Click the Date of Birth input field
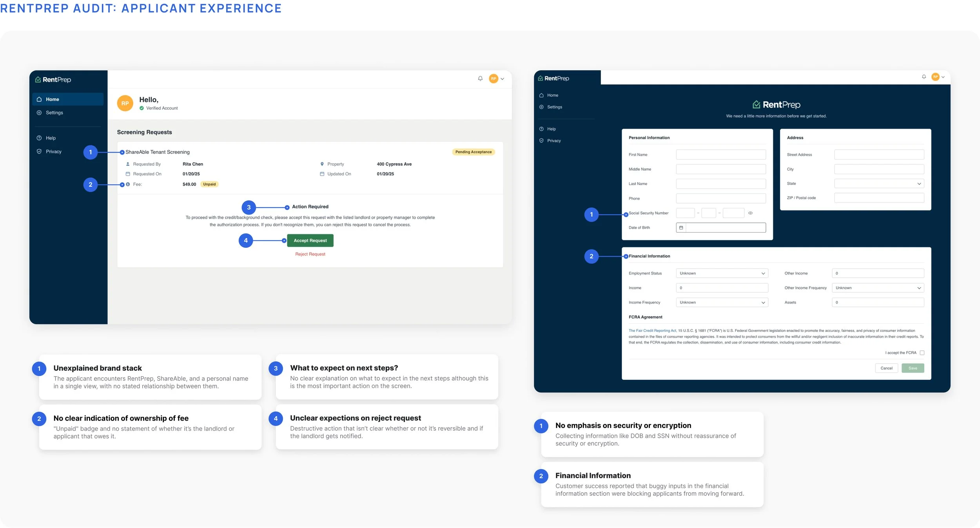Image resolution: width=980 pixels, height=528 pixels. click(x=721, y=228)
